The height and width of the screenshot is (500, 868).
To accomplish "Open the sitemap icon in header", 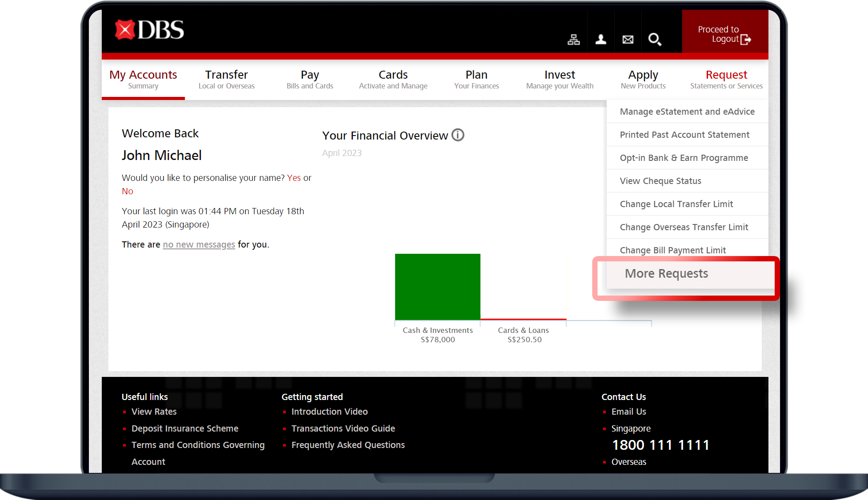I will [574, 40].
